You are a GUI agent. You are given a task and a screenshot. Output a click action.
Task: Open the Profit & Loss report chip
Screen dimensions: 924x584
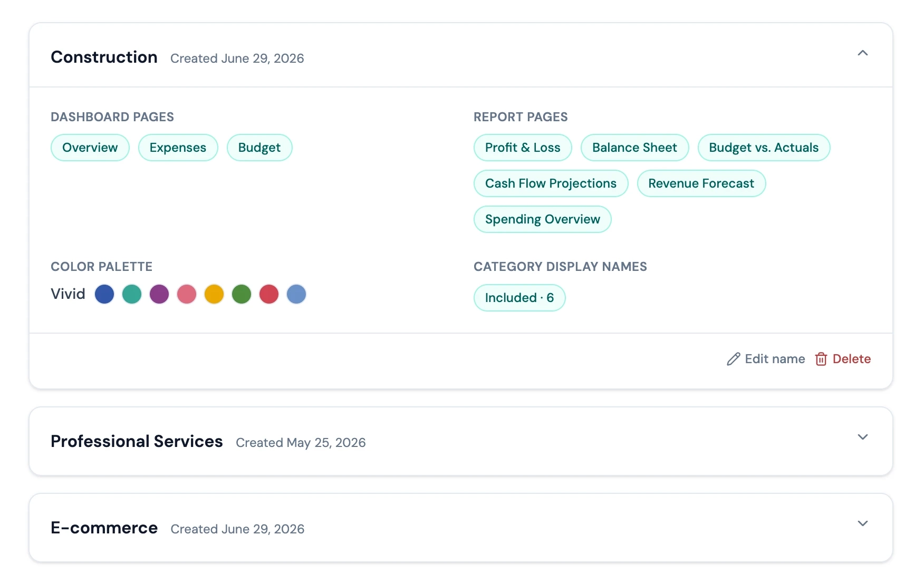click(x=523, y=148)
